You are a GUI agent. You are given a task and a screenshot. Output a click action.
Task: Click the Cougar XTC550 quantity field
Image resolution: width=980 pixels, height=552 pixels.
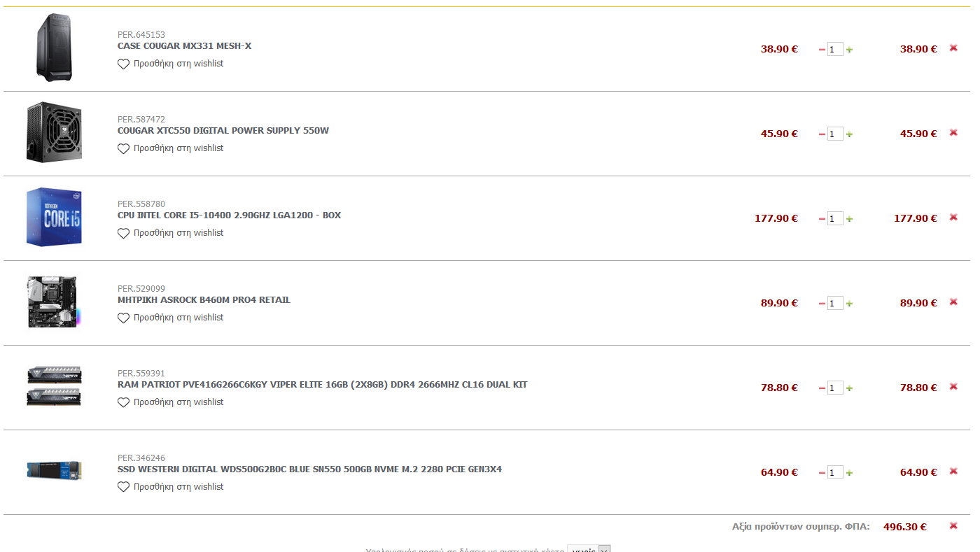pyautogui.click(x=835, y=134)
